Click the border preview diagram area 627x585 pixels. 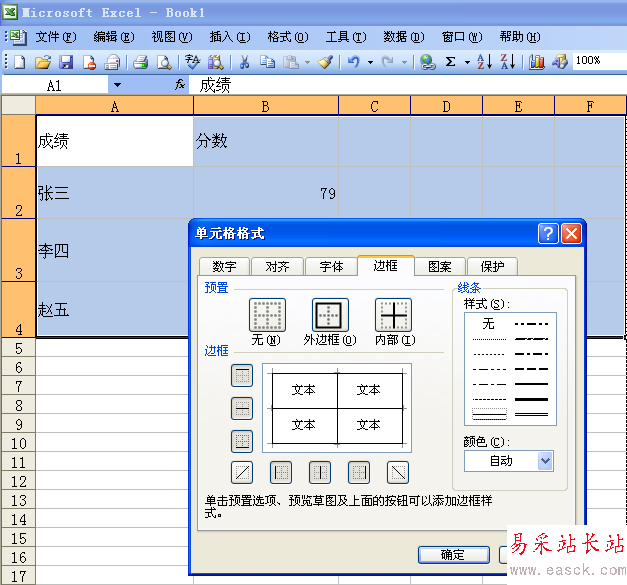point(337,408)
